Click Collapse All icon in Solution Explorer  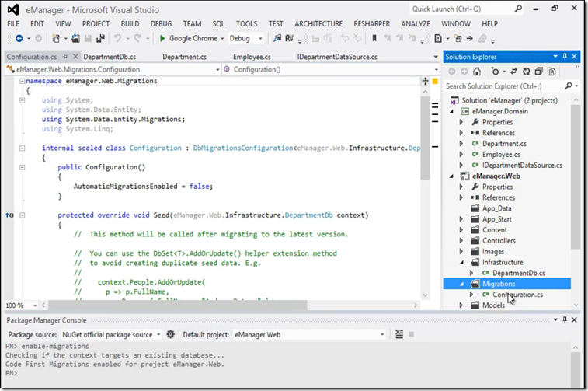point(539,72)
